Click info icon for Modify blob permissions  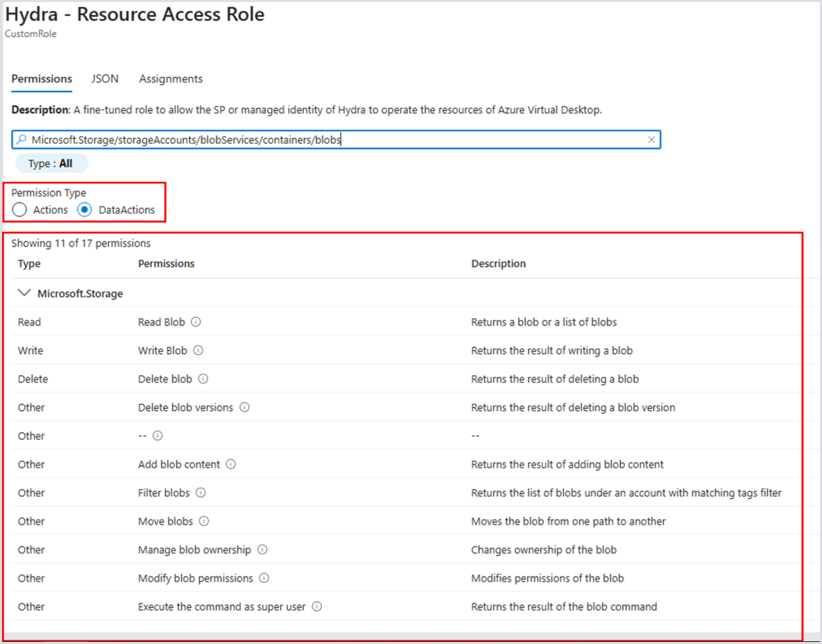click(264, 578)
